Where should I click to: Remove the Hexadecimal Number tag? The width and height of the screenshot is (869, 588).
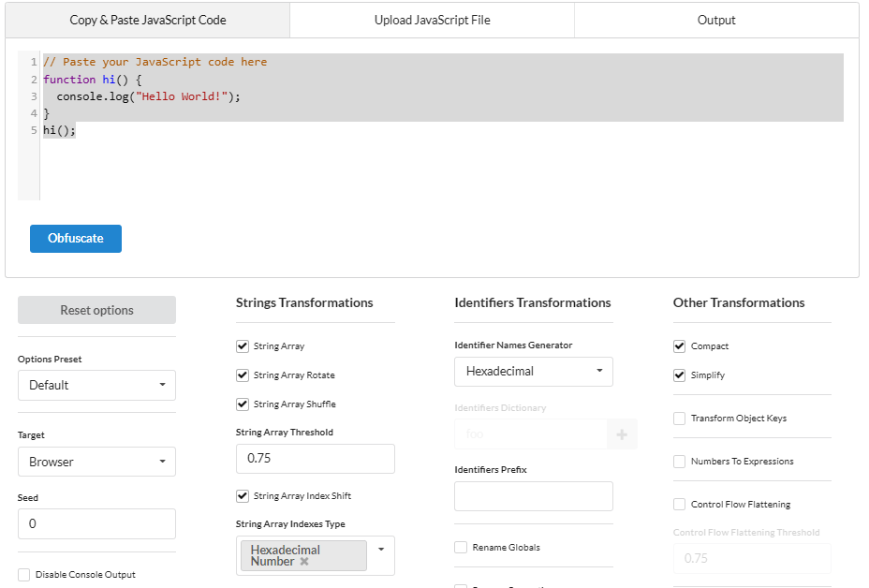(304, 562)
